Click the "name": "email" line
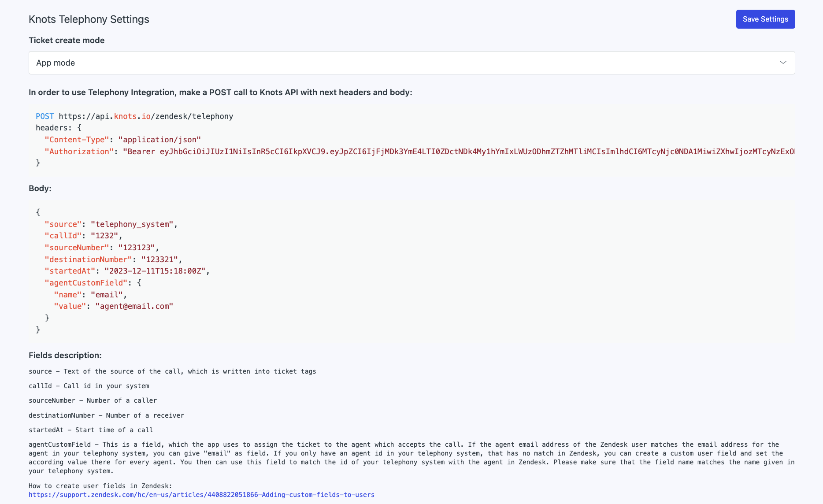The image size is (823, 504). 90,295
